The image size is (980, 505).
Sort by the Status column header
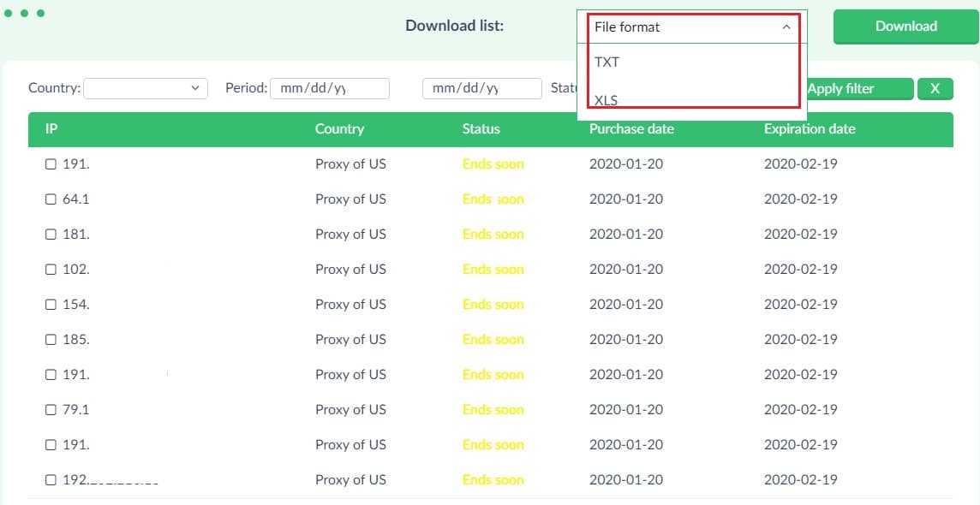(481, 129)
